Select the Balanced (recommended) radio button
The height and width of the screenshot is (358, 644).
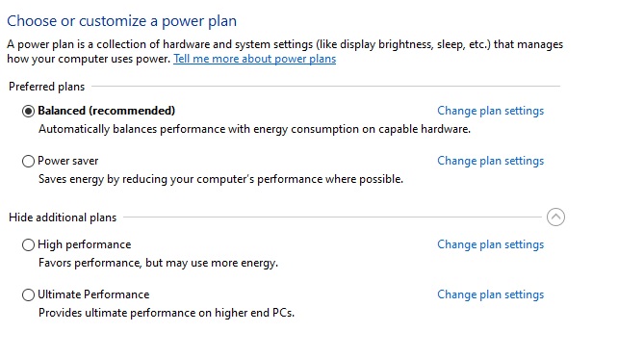[28, 111]
